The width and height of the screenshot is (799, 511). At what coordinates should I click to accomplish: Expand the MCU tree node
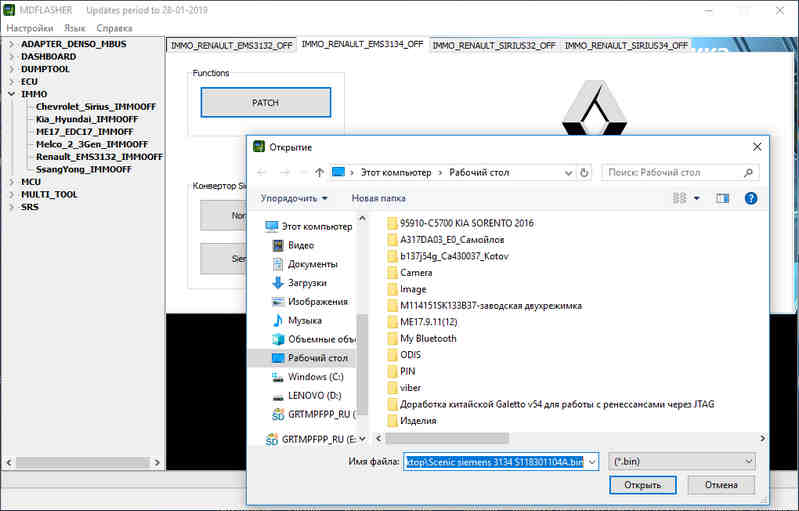pos(11,182)
